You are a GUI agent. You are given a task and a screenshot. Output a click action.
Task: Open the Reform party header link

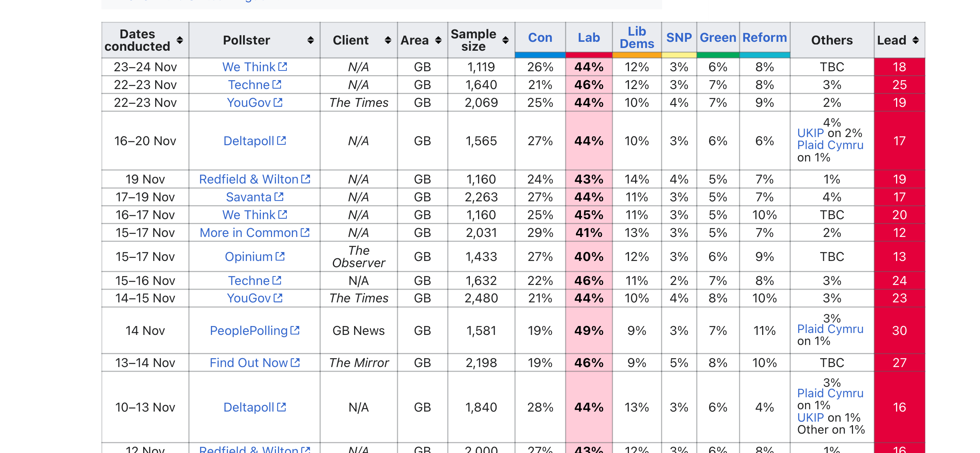click(764, 38)
